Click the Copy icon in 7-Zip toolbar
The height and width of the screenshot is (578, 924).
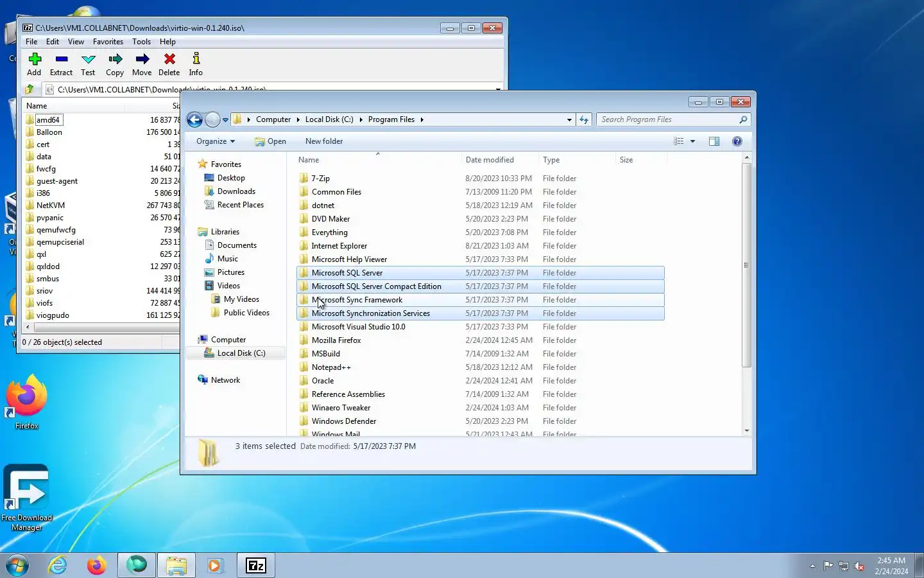point(116,59)
